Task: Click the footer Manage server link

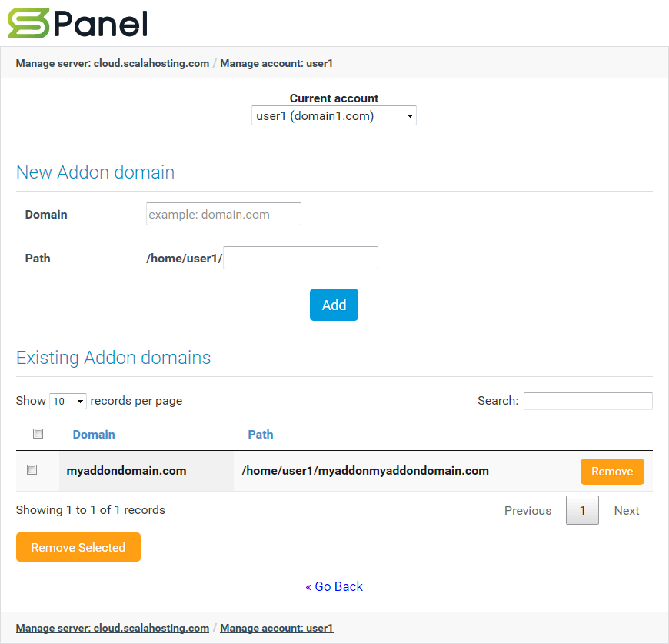Action: pyautogui.click(x=112, y=628)
